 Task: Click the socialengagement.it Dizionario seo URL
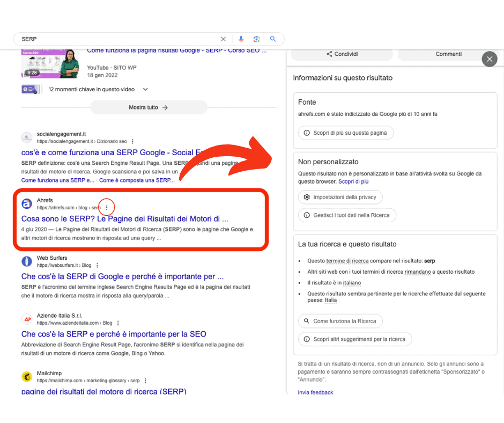[x=82, y=141]
